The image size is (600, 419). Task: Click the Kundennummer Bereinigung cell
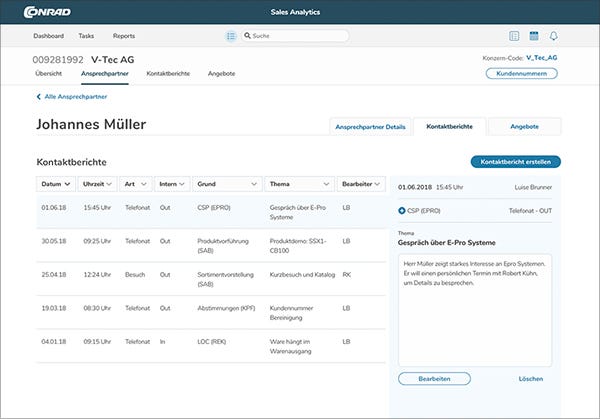pyautogui.click(x=292, y=313)
